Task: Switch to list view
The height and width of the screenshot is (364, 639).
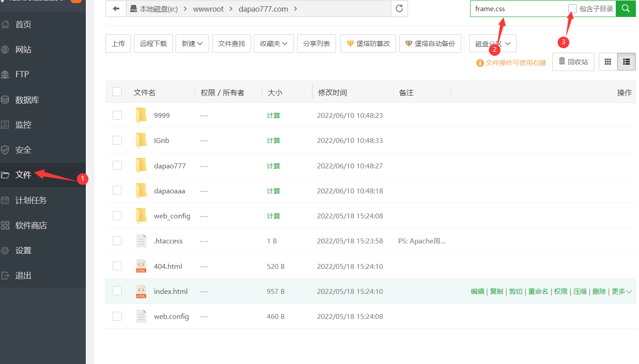Action: pyautogui.click(x=626, y=62)
